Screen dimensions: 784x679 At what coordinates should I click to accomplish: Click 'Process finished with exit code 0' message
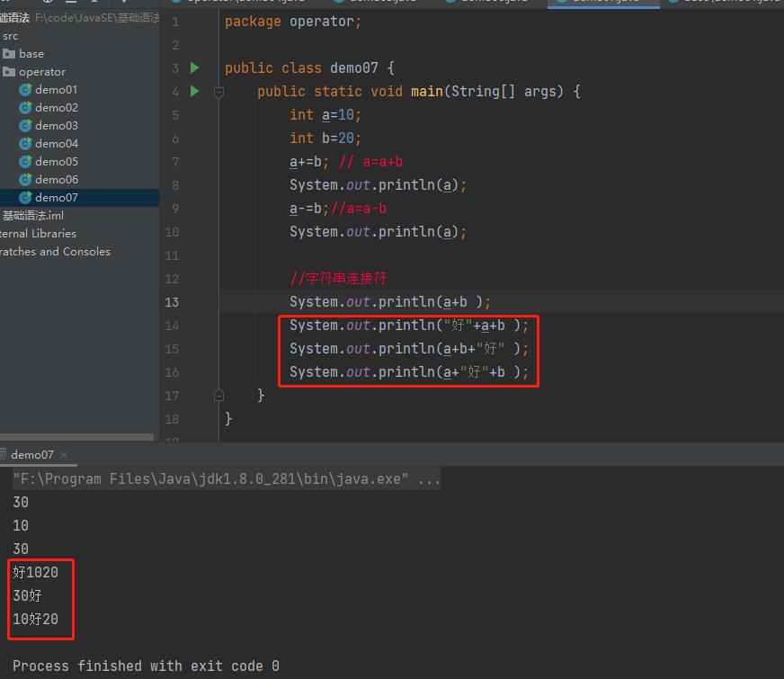tap(146, 666)
